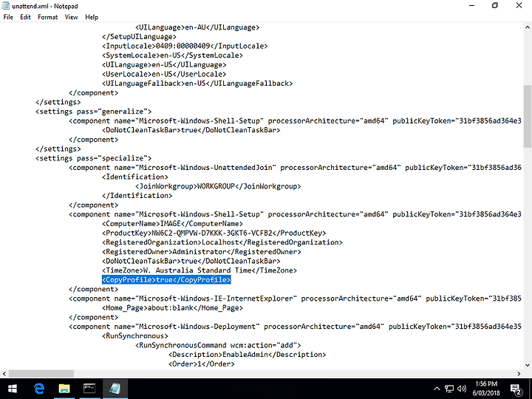This screenshot has height=399, width=532.
Task: Click the vertical scrollbar thumb
Action: pos(528,116)
